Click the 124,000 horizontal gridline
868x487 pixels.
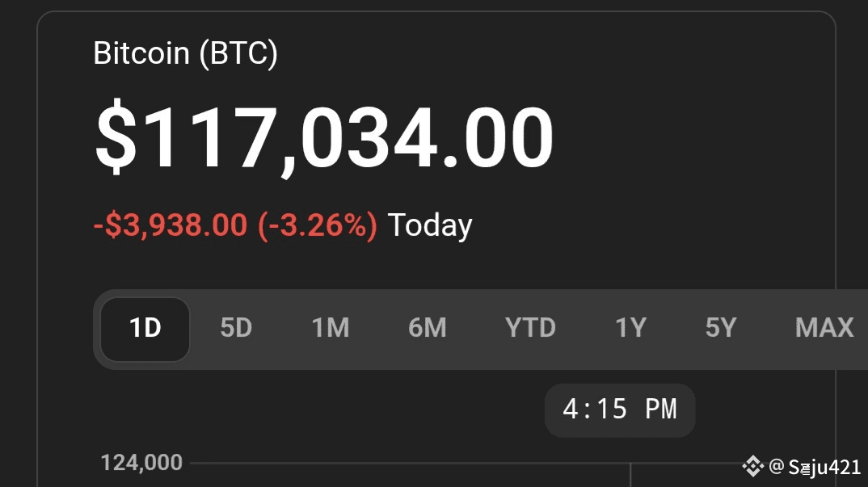pos(404,463)
